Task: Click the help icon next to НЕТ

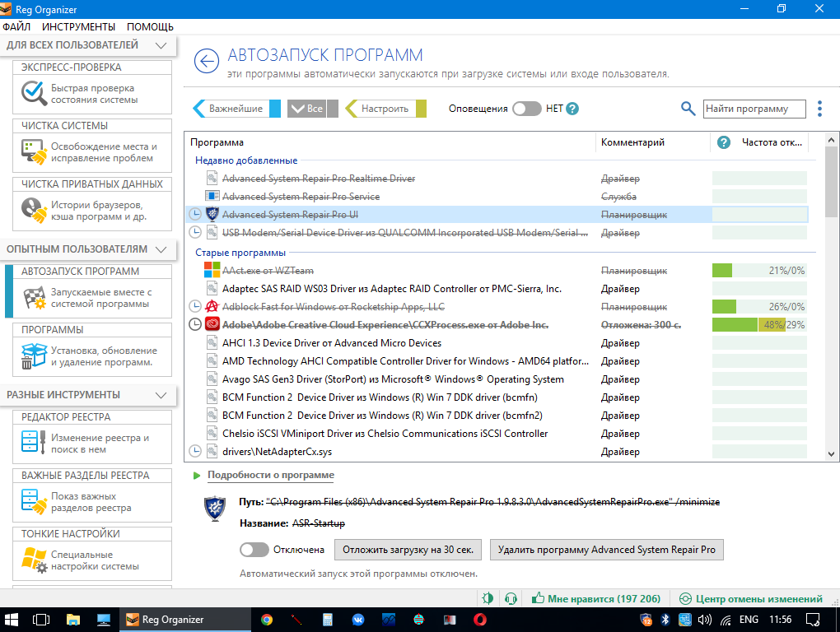Action: [x=572, y=109]
